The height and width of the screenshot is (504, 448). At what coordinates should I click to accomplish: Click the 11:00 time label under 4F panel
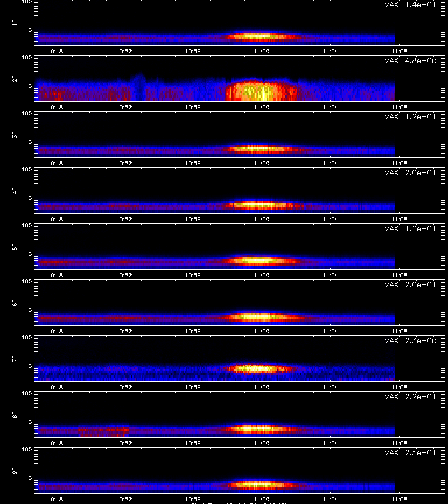[x=262, y=219]
